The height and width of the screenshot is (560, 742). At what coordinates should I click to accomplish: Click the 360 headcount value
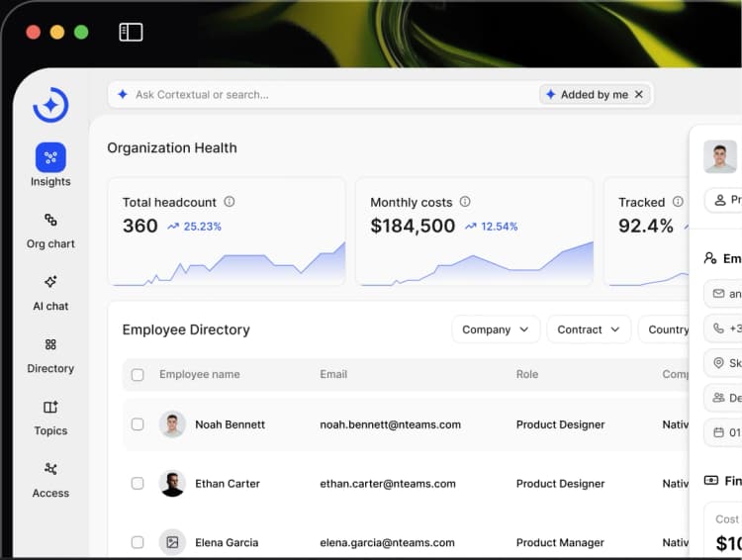(140, 226)
